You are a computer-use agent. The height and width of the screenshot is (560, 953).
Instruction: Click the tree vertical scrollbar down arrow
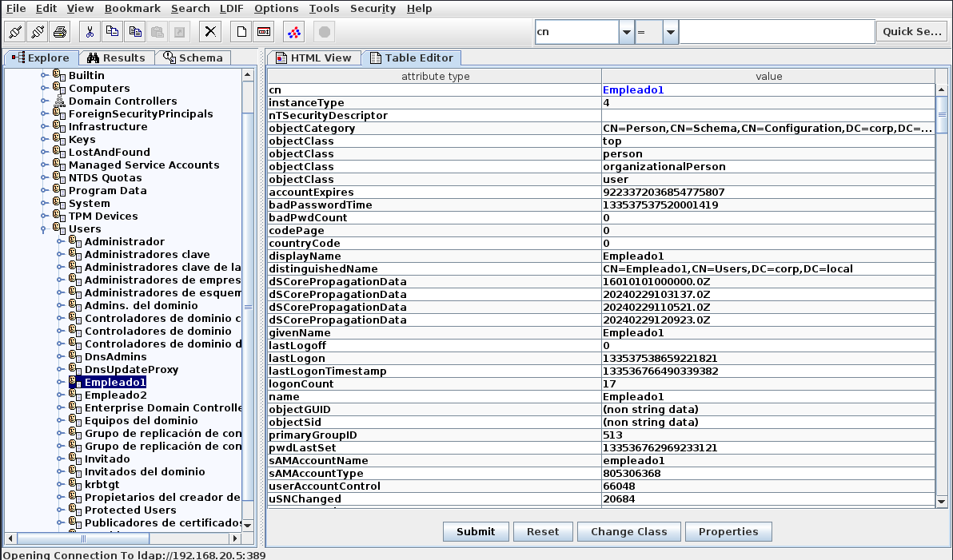[247, 525]
